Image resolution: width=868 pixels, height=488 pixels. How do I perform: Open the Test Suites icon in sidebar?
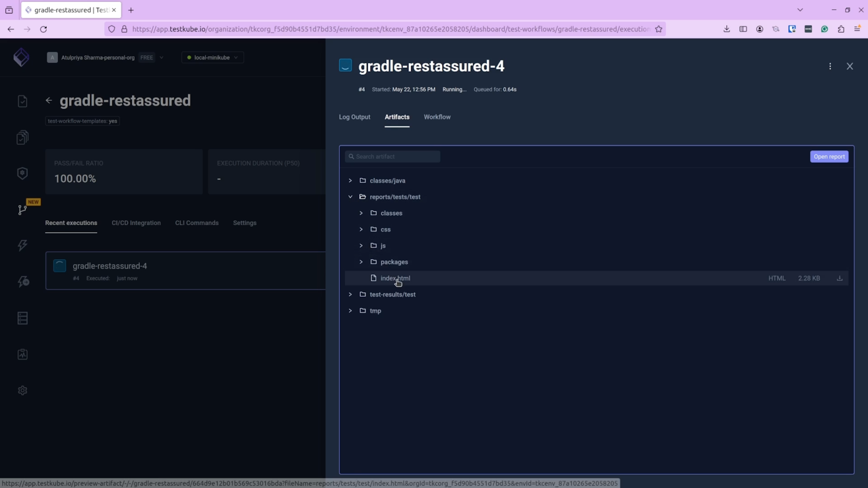[22, 138]
